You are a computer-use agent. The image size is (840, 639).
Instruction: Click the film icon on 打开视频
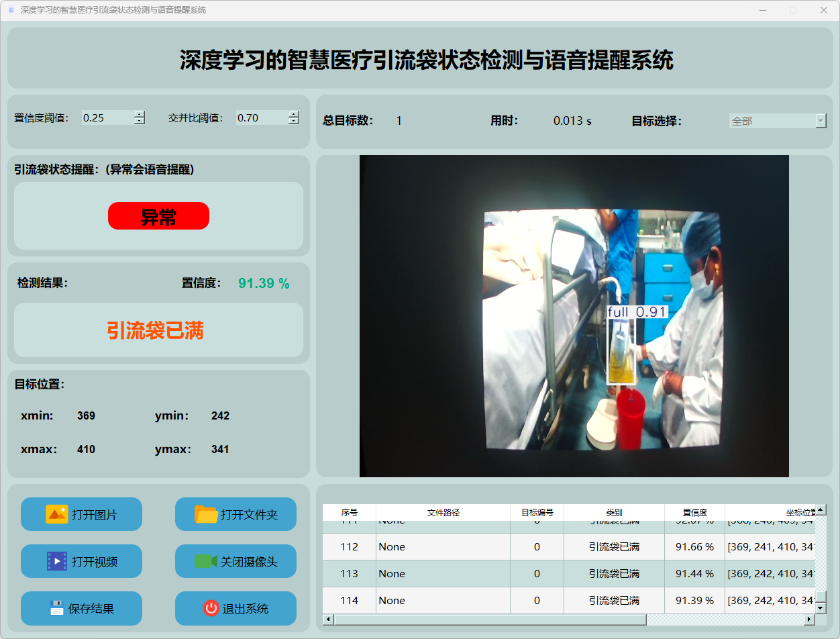coord(56,561)
